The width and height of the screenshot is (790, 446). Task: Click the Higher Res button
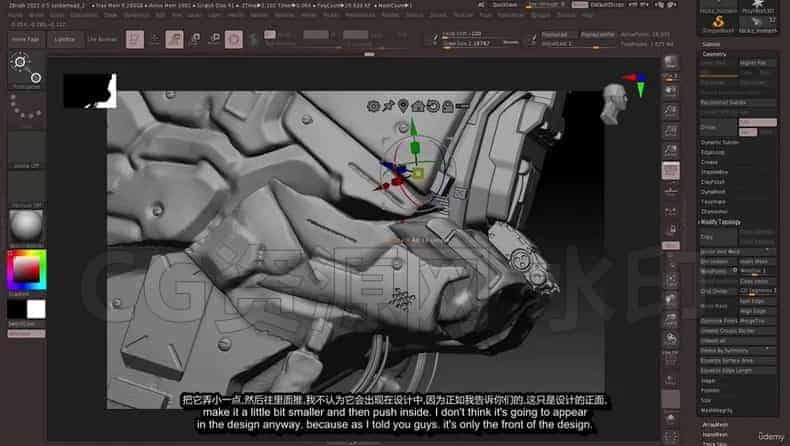tap(757, 63)
